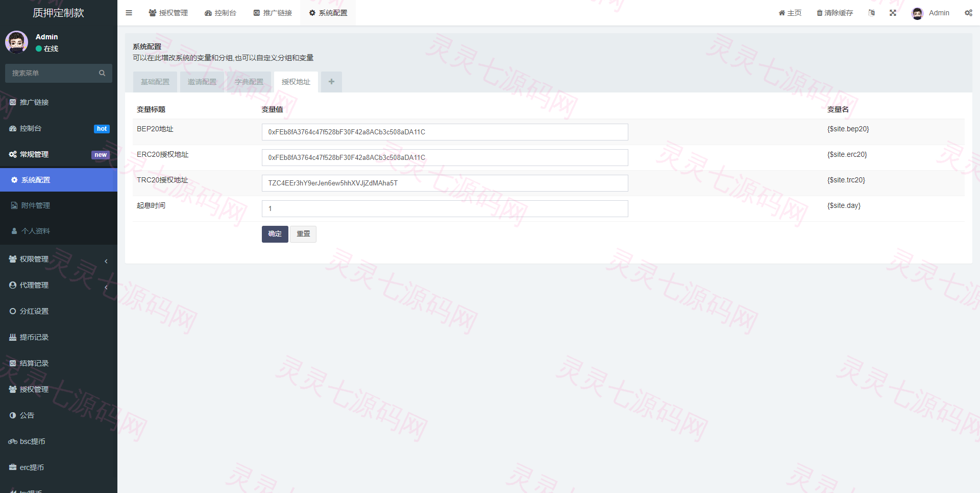This screenshot has height=493, width=980.
Task: Click the 重置 reset button
Action: 303,234
